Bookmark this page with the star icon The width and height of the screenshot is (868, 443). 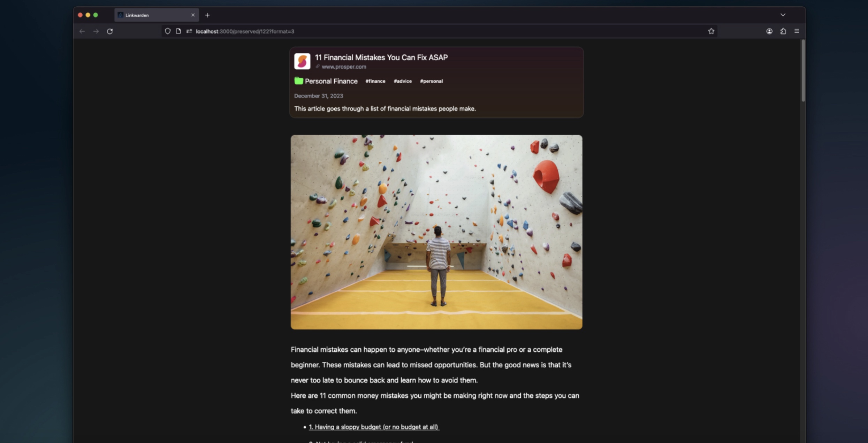711,31
